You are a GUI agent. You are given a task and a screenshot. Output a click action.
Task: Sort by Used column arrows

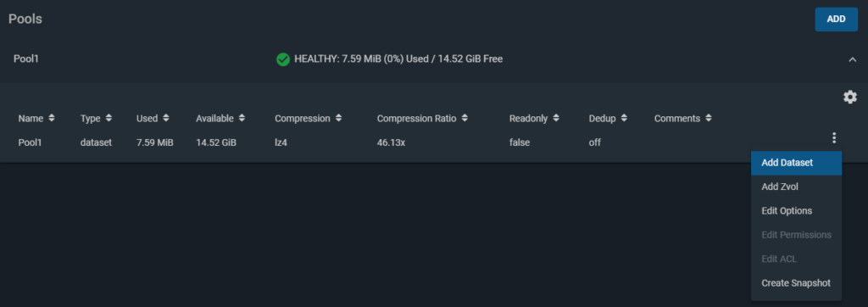(x=165, y=118)
